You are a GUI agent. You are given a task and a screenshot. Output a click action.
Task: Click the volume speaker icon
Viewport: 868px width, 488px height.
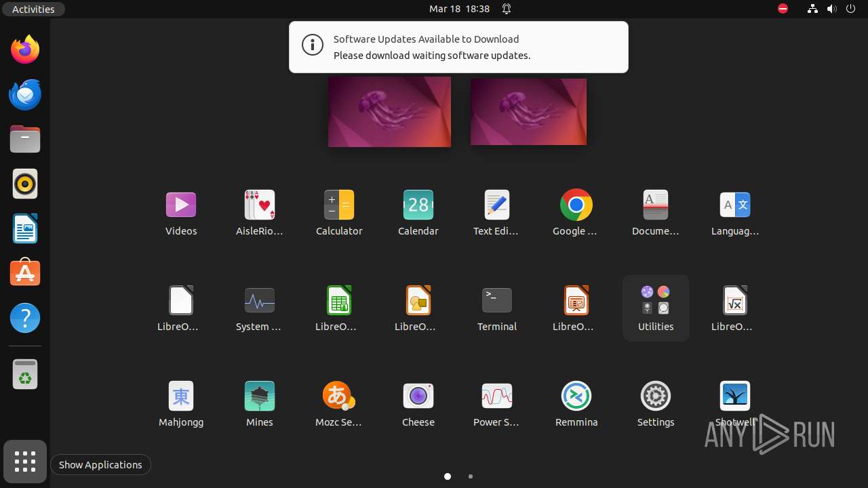832,9
